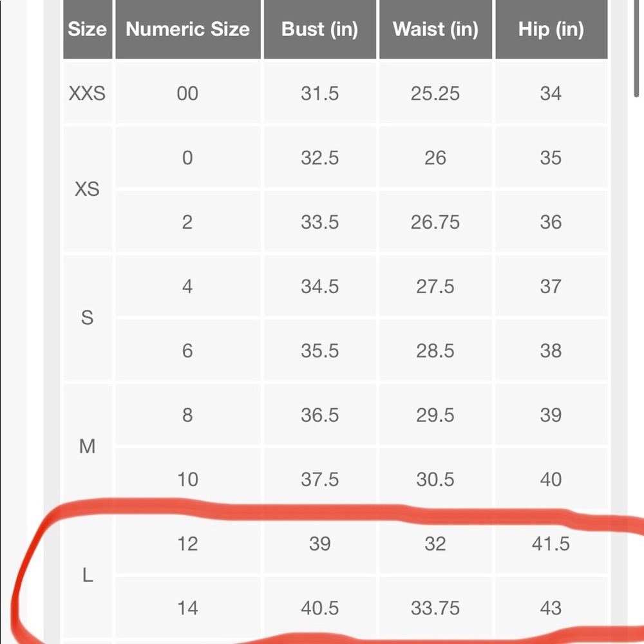Click the Numeric Size column header
This screenshot has width=644, height=644.
click(187, 29)
